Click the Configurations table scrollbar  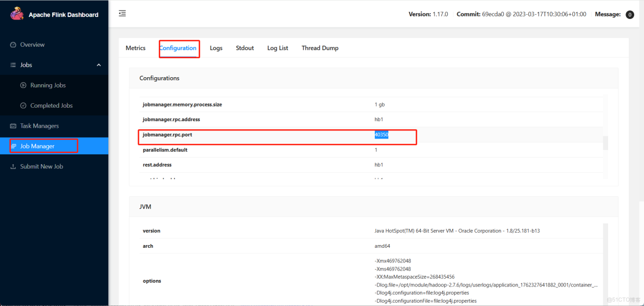point(605,143)
